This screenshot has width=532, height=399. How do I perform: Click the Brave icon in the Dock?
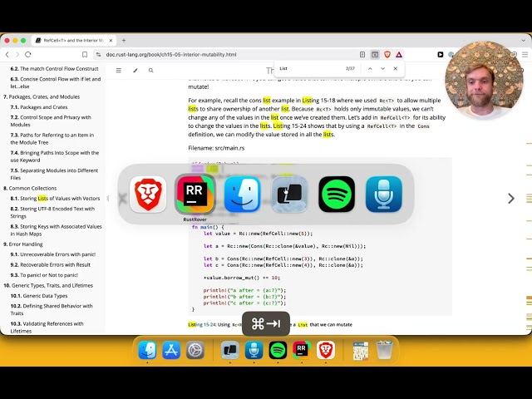326,350
